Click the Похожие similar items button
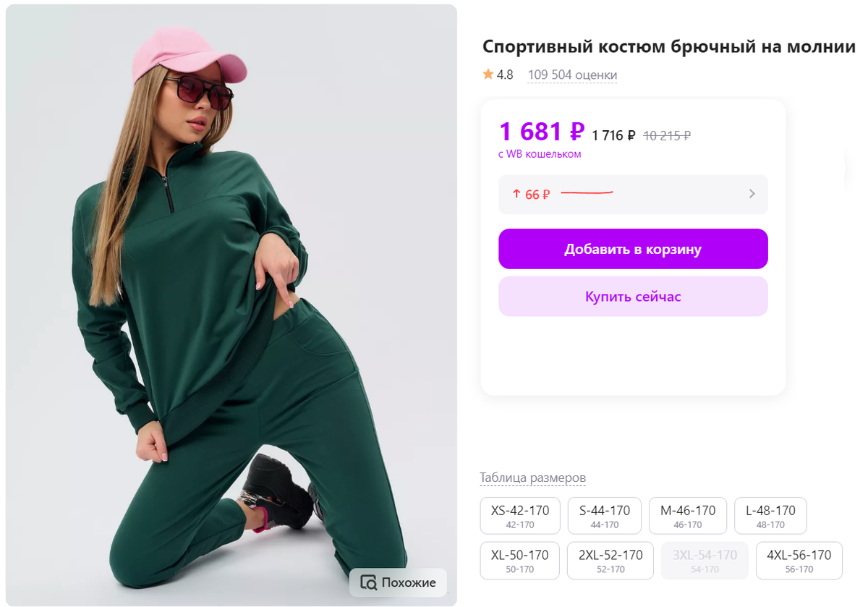 pos(398,582)
